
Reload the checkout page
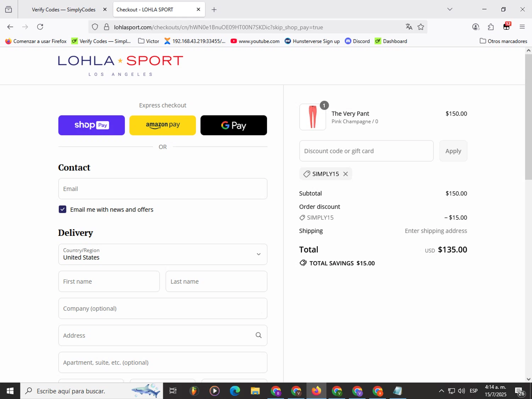point(40,27)
